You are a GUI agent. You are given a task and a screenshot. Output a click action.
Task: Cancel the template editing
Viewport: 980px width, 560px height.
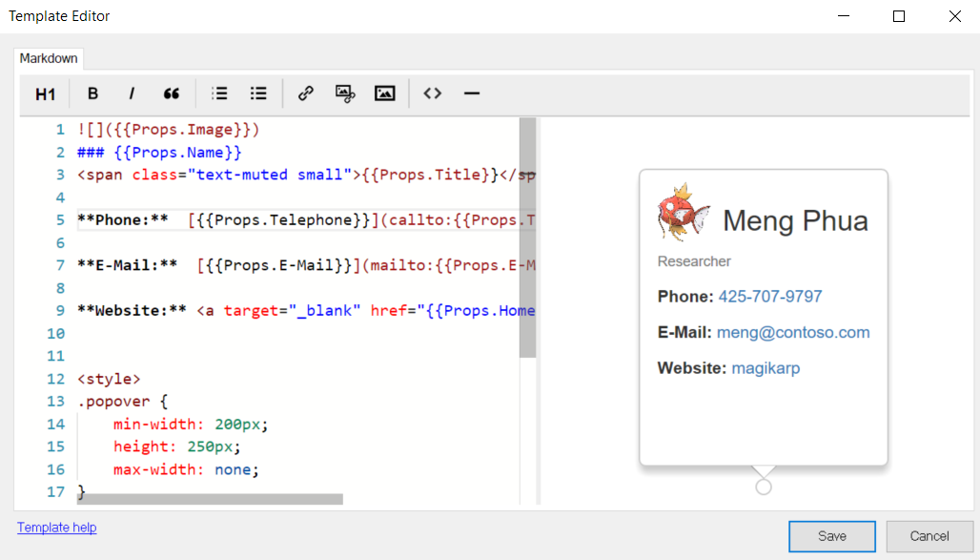pos(929,536)
